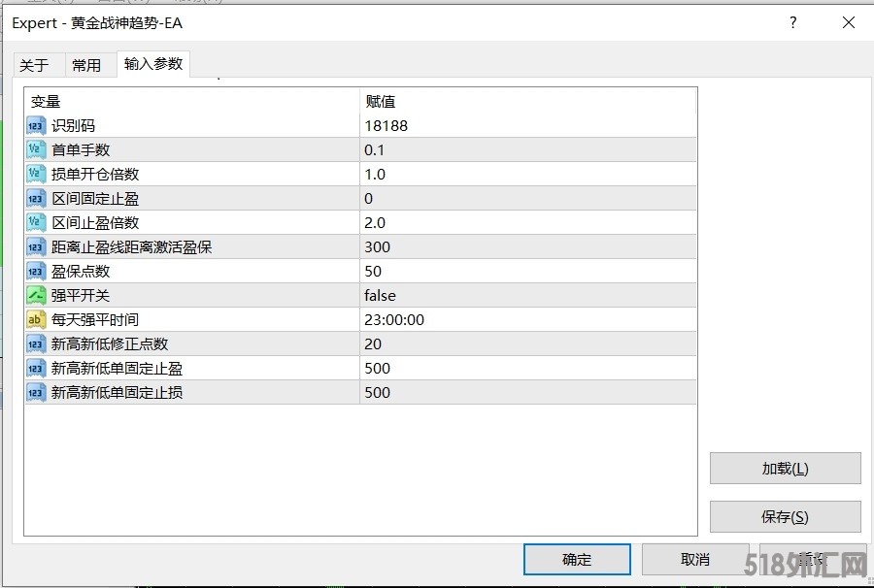This screenshot has height=588, width=874.
Task: Click the icon beside 新高新低修正点数
Action: coord(36,343)
